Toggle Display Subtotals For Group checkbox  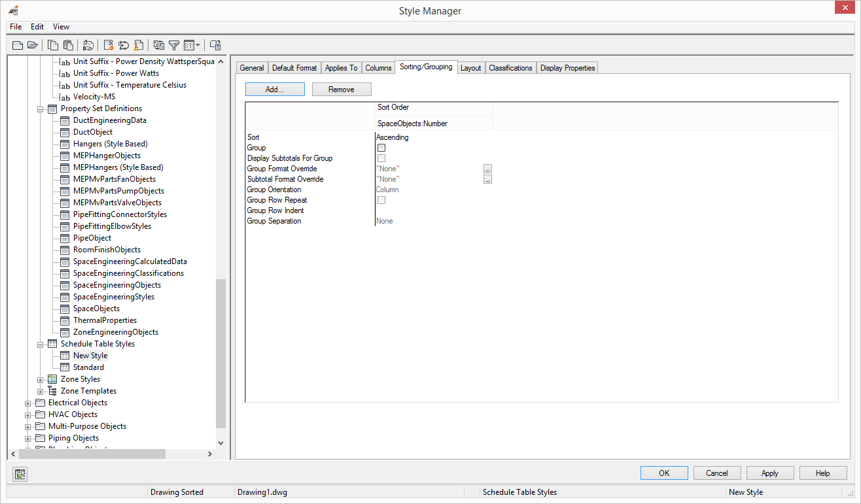point(381,158)
